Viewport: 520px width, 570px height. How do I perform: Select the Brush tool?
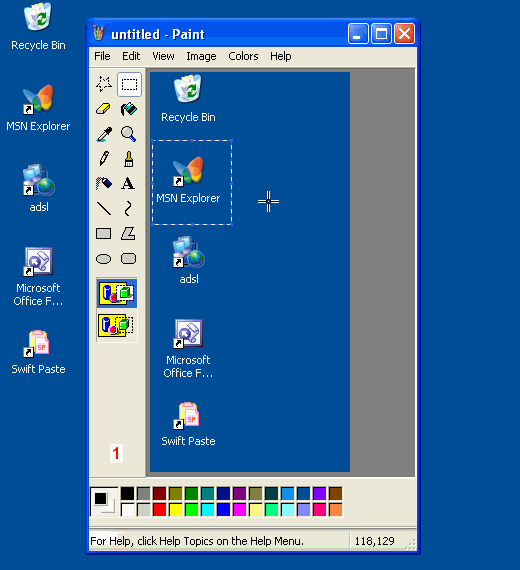129,159
